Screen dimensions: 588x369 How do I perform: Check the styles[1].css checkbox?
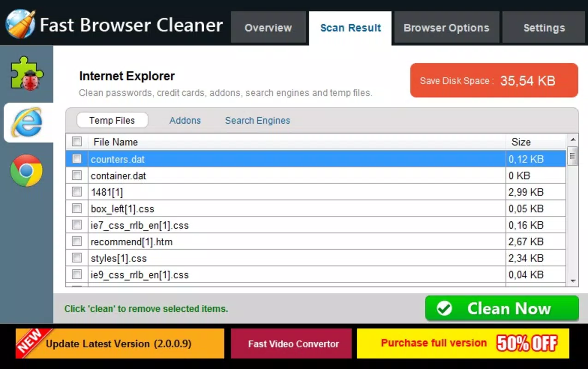77,258
